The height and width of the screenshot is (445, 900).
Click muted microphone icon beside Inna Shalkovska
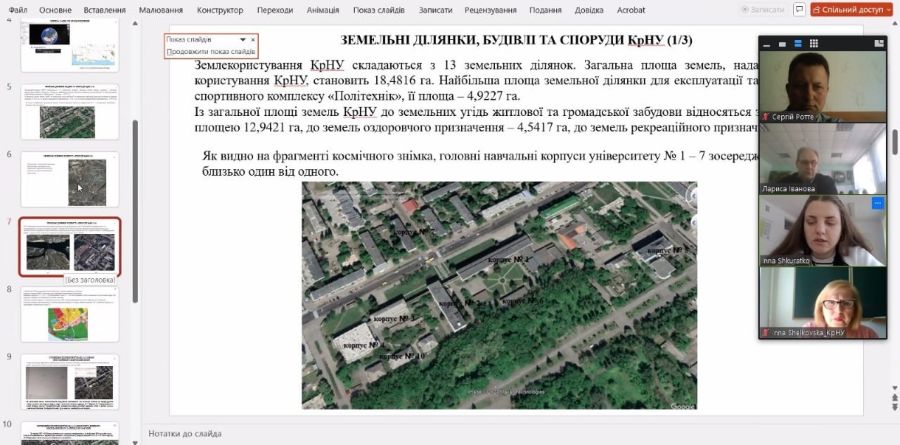(766, 333)
